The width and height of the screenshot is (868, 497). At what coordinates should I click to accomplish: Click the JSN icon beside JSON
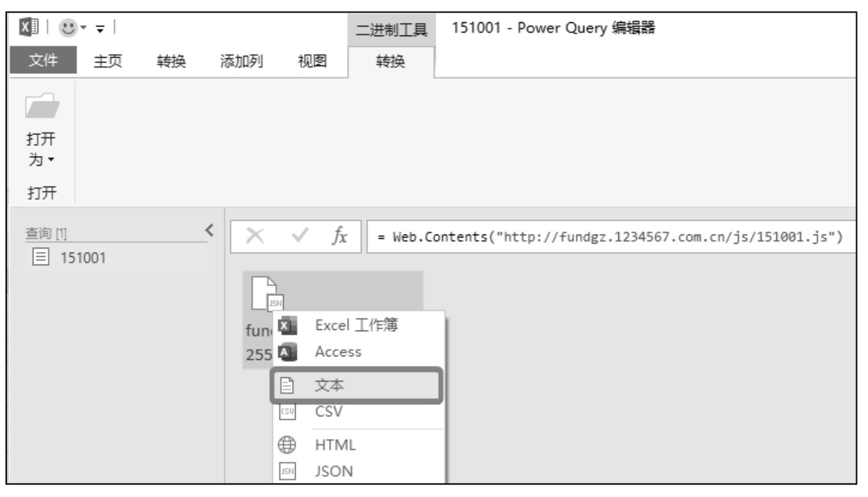pyautogui.click(x=287, y=471)
